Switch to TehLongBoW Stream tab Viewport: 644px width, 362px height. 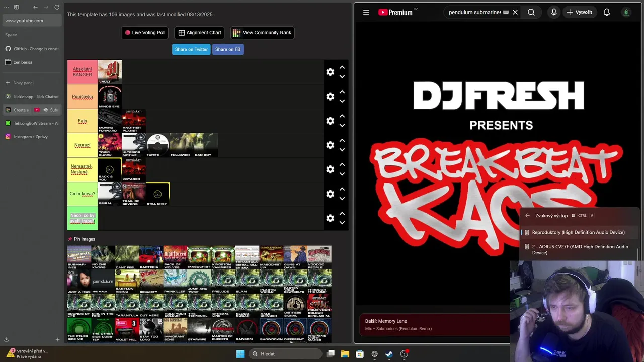click(x=32, y=123)
